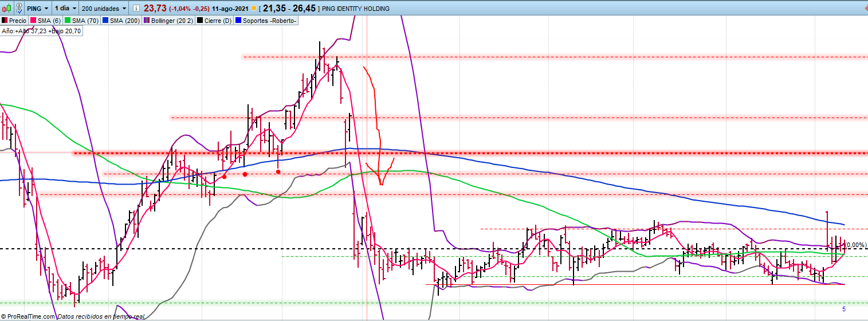Click the (0,00%) price line label
Image resolution: width=868 pixels, height=321 pixels.
pos(855,245)
